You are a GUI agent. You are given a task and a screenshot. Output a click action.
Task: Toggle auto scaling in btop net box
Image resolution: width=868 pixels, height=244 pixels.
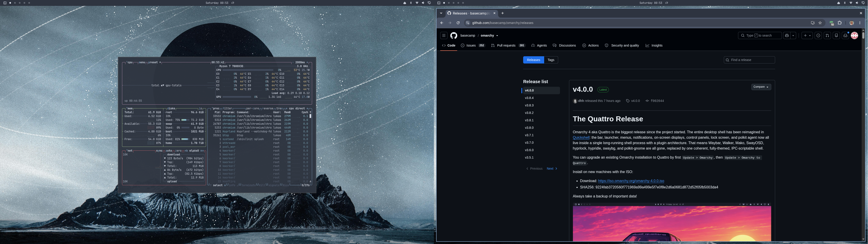click(x=169, y=151)
